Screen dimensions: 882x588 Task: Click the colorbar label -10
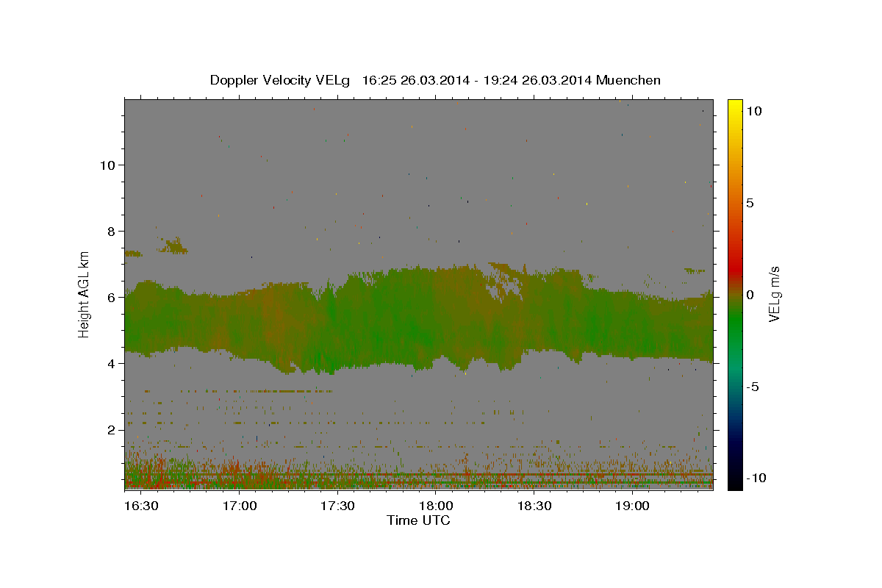click(x=756, y=478)
